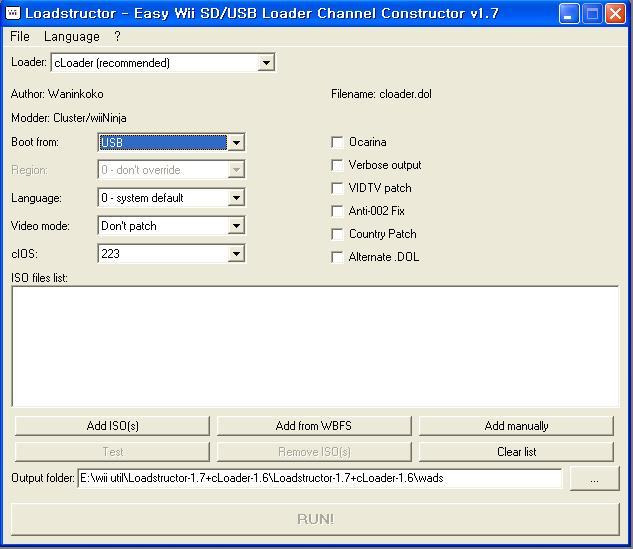This screenshot has width=633, height=549.
Task: Click the Author: Waninkoko text
Action: (x=57, y=94)
